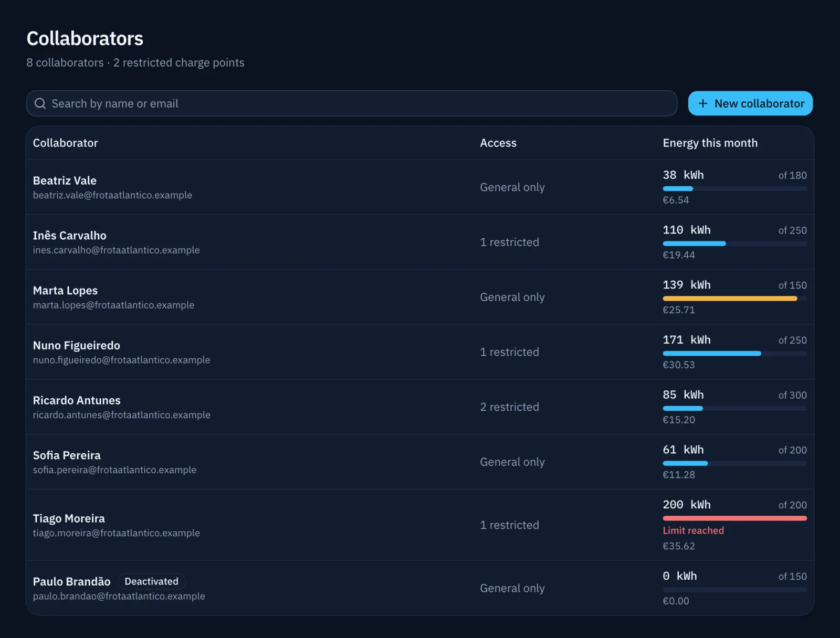Viewport: 840px width, 638px height.
Task: Focus the Search by name or email field
Action: click(352, 103)
